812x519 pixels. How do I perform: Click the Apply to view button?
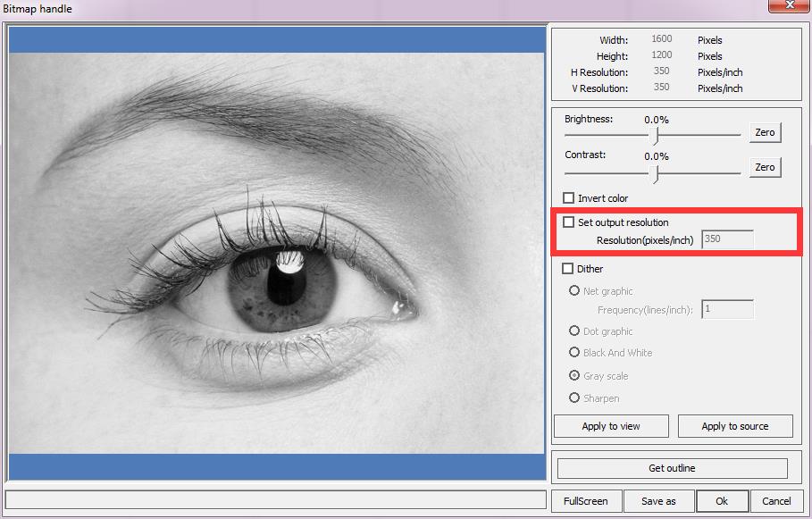pyautogui.click(x=611, y=426)
